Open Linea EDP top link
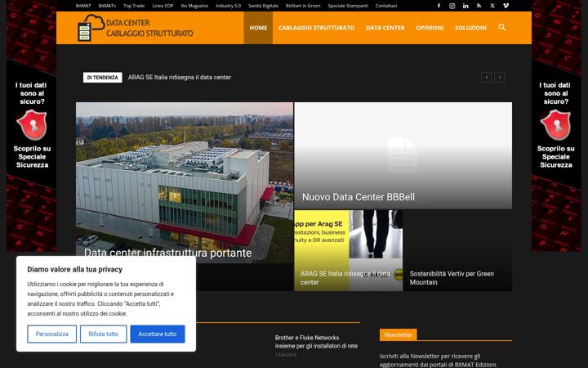 pos(163,6)
